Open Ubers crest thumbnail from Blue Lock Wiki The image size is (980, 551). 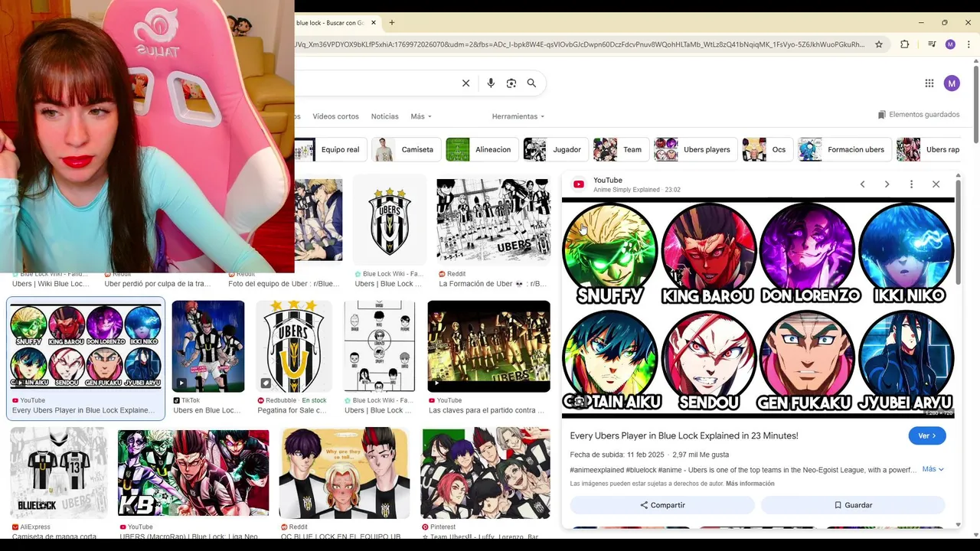[x=390, y=220]
